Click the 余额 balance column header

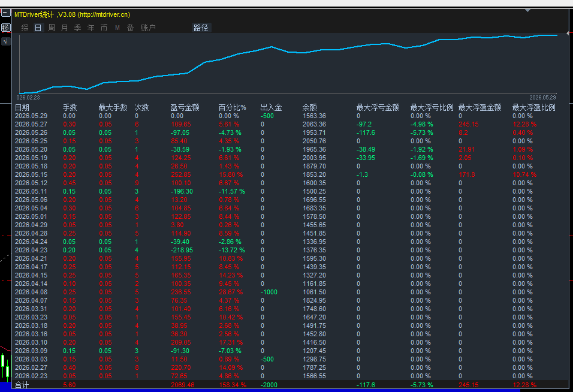point(309,107)
